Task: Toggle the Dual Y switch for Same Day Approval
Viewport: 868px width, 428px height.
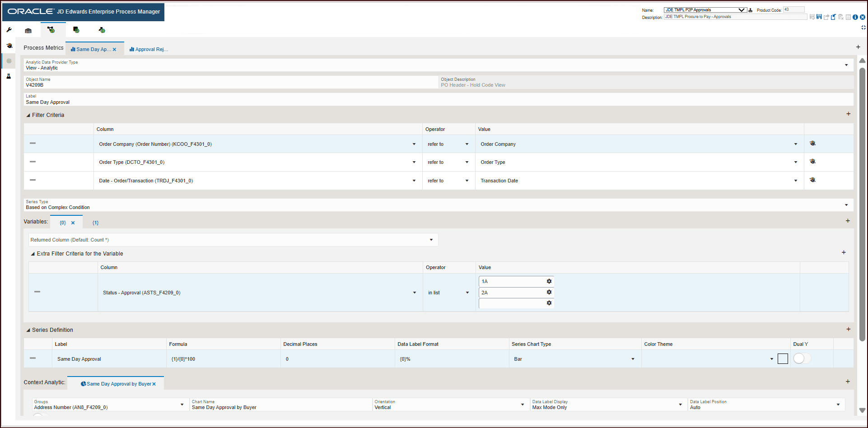Action: coord(801,358)
